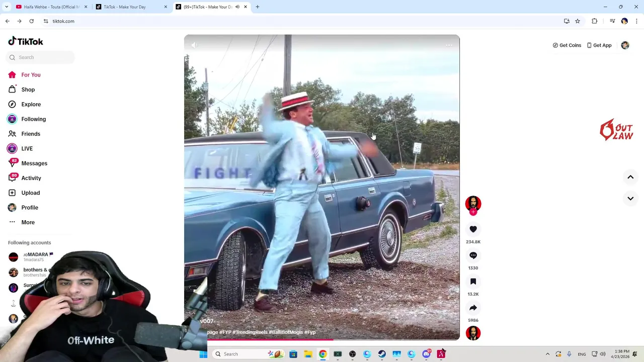Switch ENG input language
Screen dimensions: 644x362
582,354
